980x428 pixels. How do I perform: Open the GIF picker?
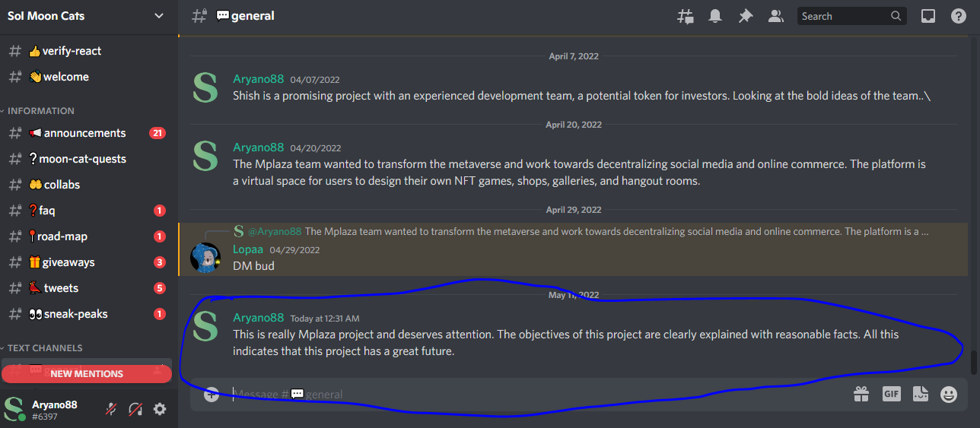pos(891,394)
